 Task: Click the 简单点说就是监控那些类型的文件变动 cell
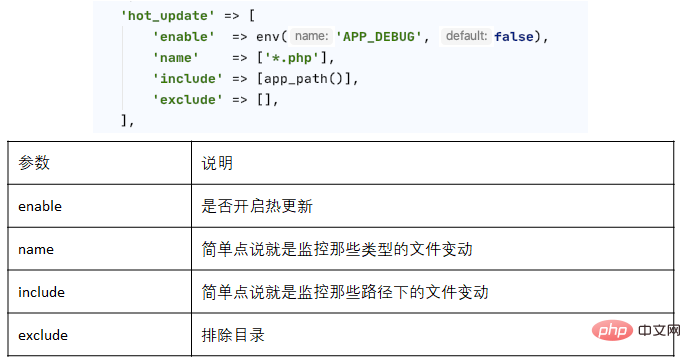[433, 249]
